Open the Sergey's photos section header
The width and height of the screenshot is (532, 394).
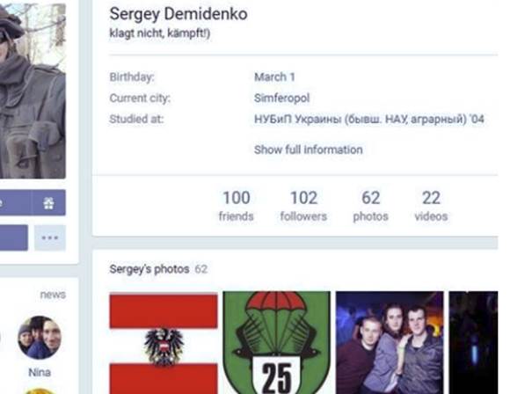(x=149, y=269)
